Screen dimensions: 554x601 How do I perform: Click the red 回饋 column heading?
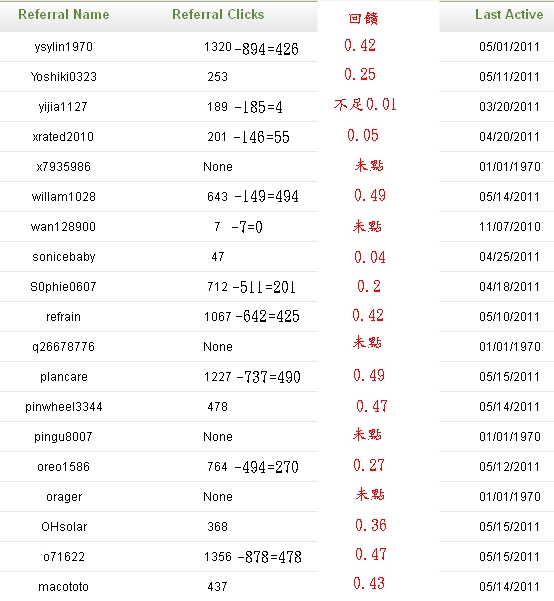click(363, 18)
